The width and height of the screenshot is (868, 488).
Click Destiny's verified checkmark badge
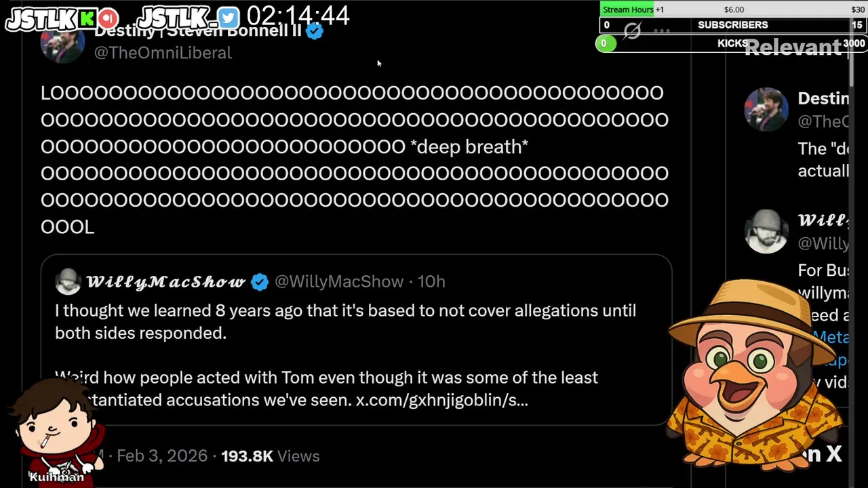coord(314,31)
